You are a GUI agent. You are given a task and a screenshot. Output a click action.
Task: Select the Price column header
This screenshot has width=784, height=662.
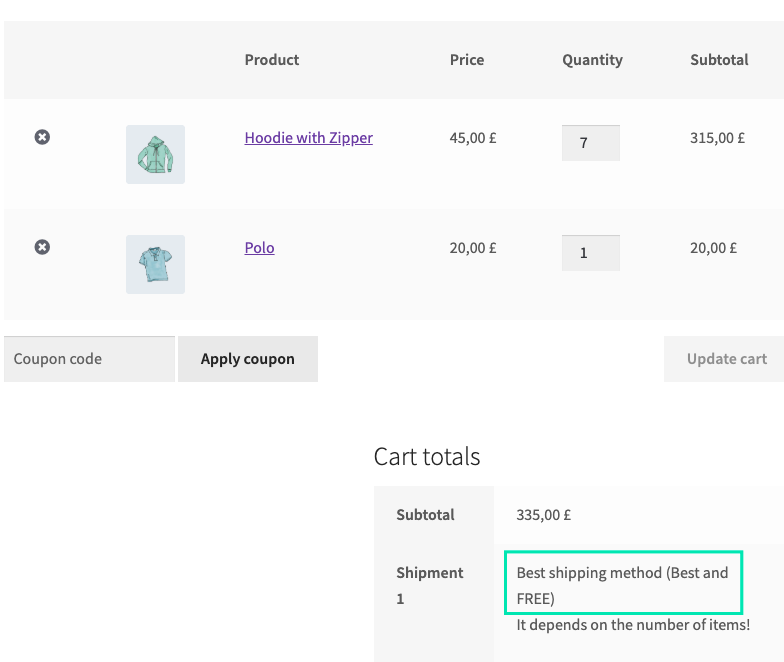[x=467, y=60]
